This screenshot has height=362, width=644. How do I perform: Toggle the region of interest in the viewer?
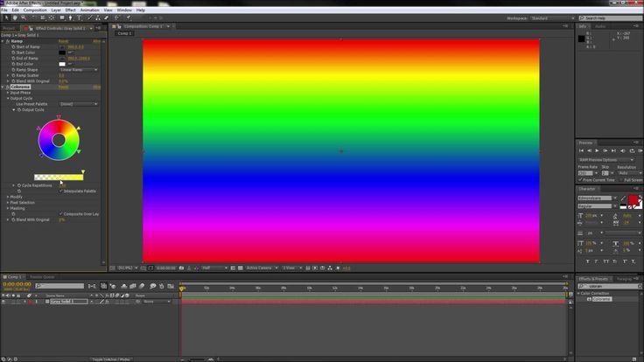(233, 268)
